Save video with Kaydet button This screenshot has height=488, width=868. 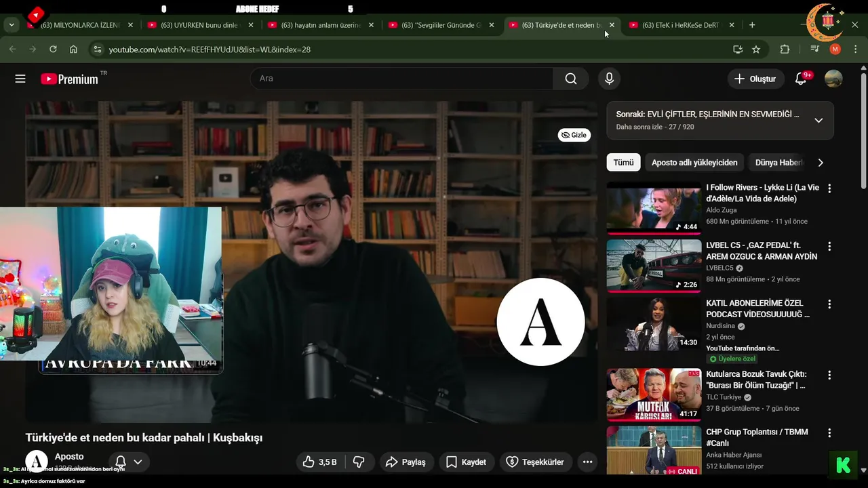click(466, 462)
